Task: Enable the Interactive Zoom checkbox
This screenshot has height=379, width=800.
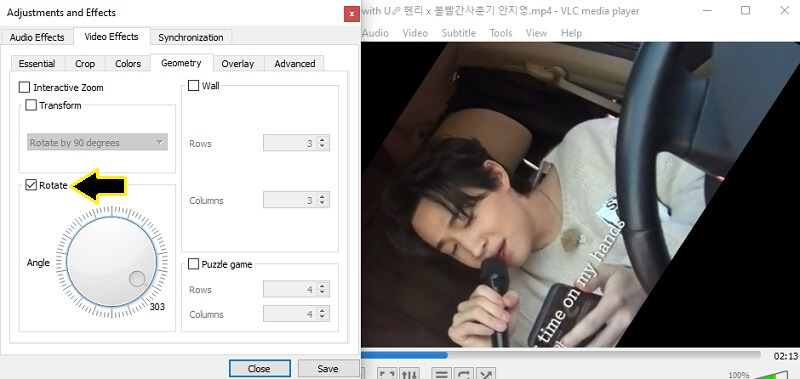Action: 24,87
